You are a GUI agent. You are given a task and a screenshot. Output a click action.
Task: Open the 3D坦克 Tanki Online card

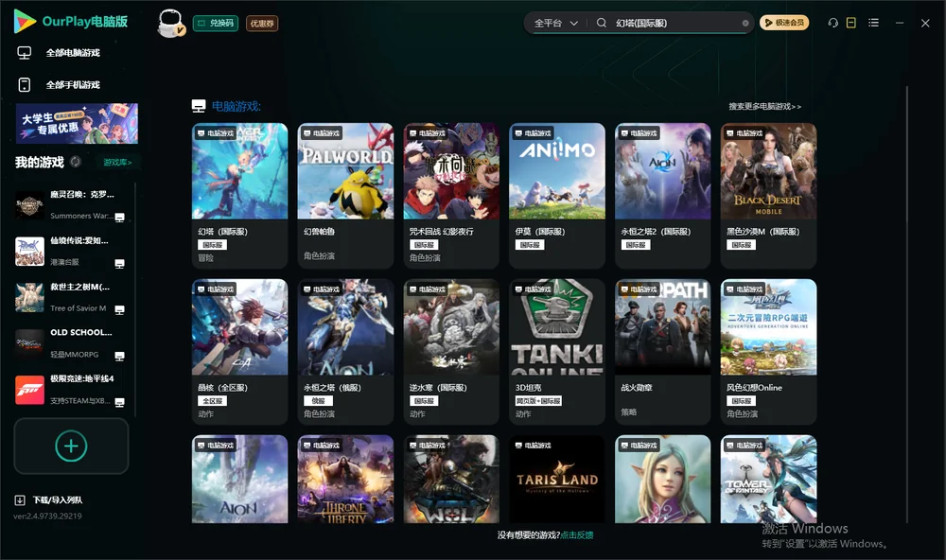point(557,352)
